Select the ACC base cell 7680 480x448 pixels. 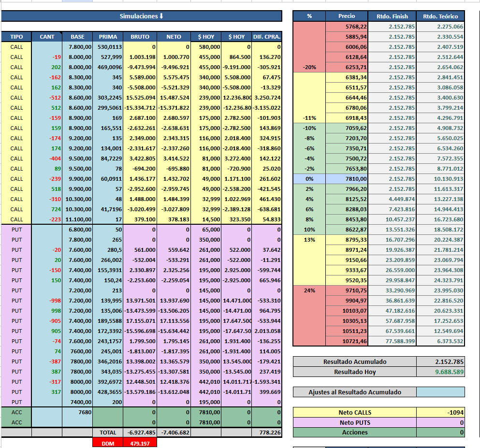[x=77, y=412]
